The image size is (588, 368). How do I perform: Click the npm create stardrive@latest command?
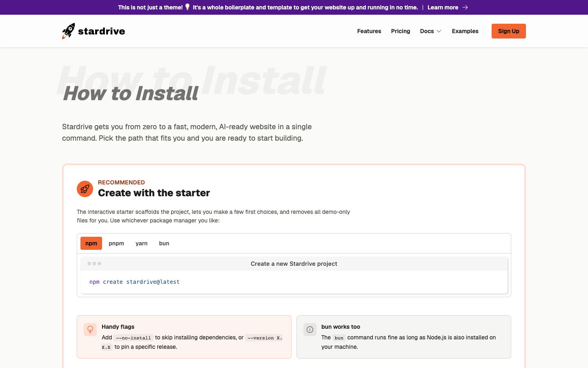click(x=135, y=282)
